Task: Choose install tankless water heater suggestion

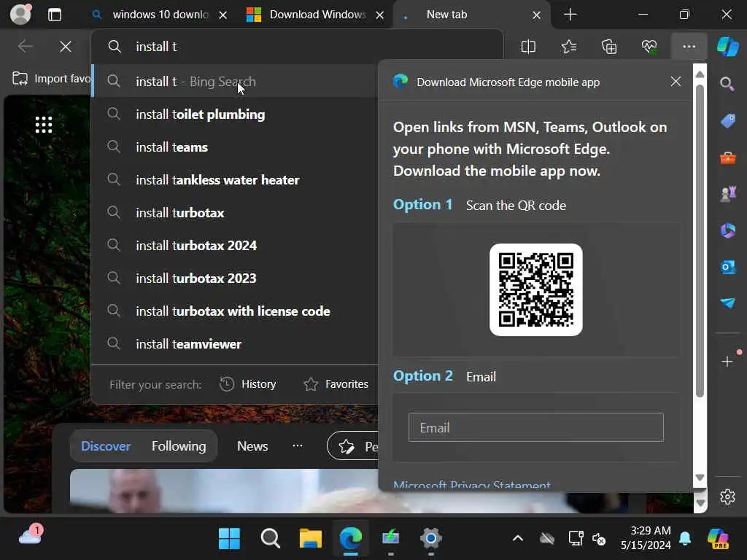Action: [235, 180]
